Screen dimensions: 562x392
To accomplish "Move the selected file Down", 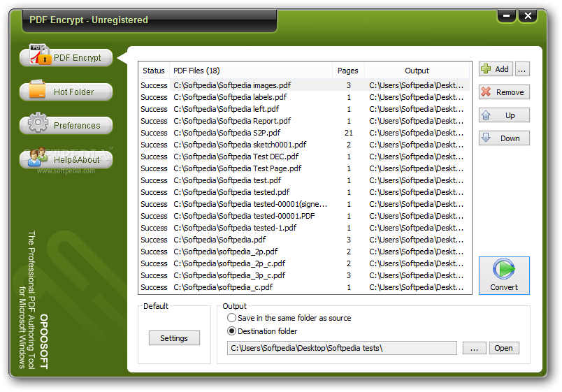I will click(504, 138).
